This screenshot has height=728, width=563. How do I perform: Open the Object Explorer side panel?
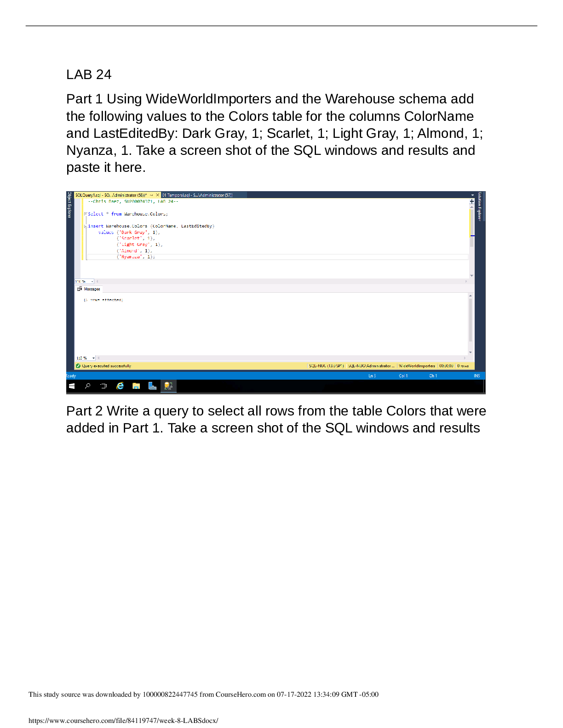pos(69,205)
